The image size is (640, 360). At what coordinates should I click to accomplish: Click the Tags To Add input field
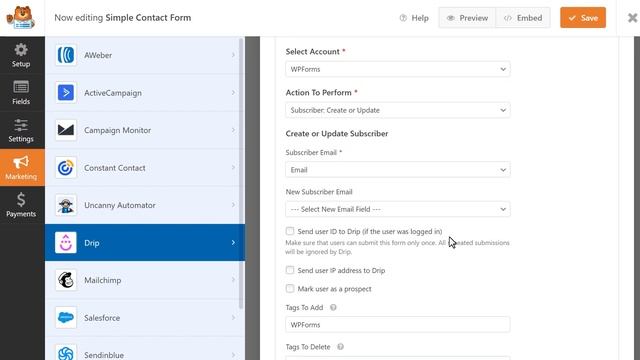click(x=398, y=324)
